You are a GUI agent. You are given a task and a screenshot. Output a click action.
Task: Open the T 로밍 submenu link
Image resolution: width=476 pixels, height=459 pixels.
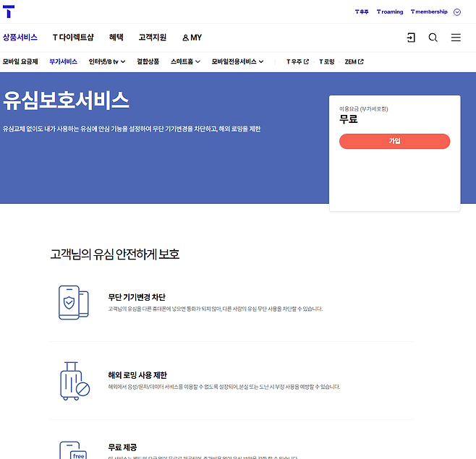pos(327,61)
